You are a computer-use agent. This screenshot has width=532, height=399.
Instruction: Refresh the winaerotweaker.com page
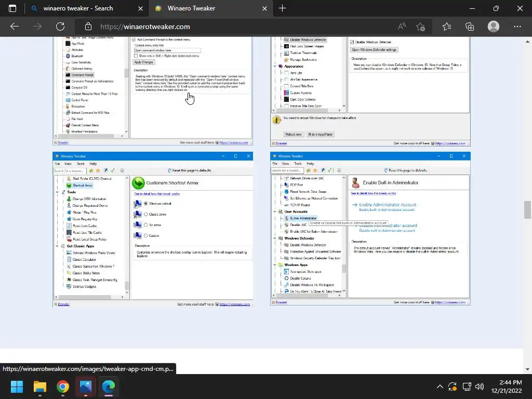pos(60,26)
